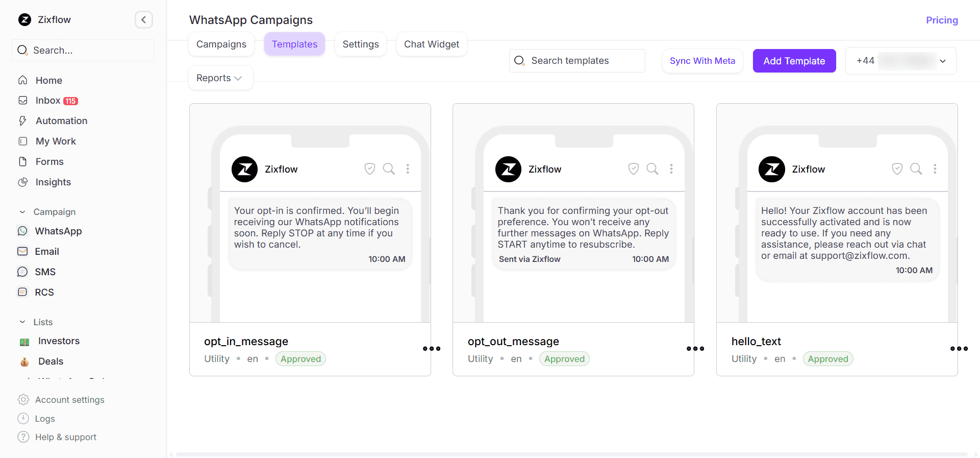Open Logs from the sidebar
This screenshot has width=980, height=458.
coord(36,419)
